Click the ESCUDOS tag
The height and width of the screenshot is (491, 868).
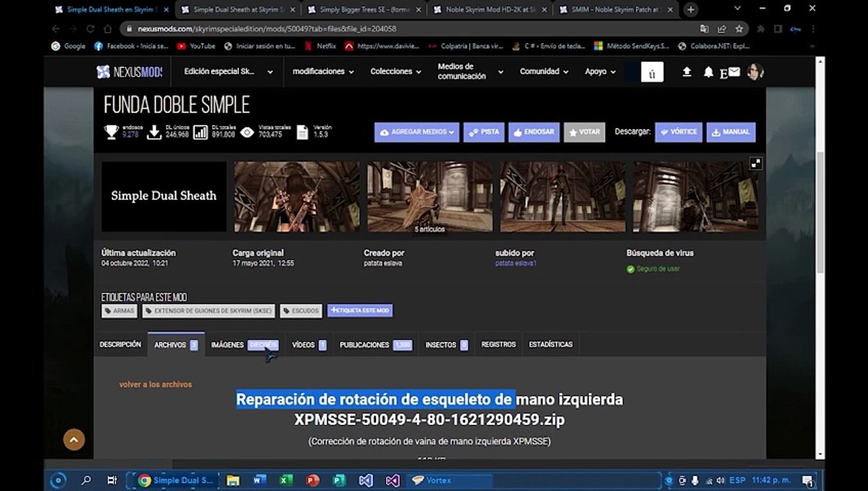300,311
